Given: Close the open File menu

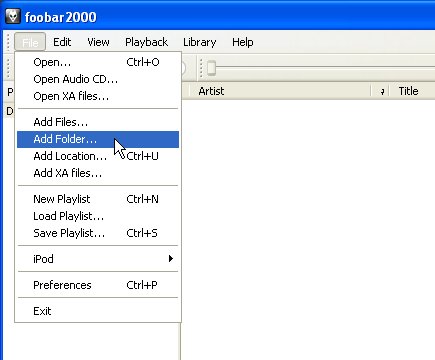Looking at the screenshot, I should pyautogui.click(x=30, y=42).
